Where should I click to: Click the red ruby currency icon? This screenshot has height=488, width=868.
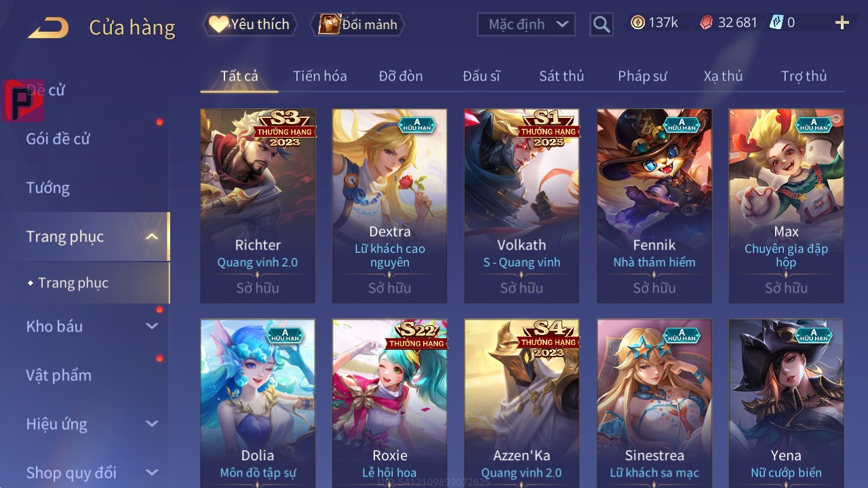click(x=707, y=23)
